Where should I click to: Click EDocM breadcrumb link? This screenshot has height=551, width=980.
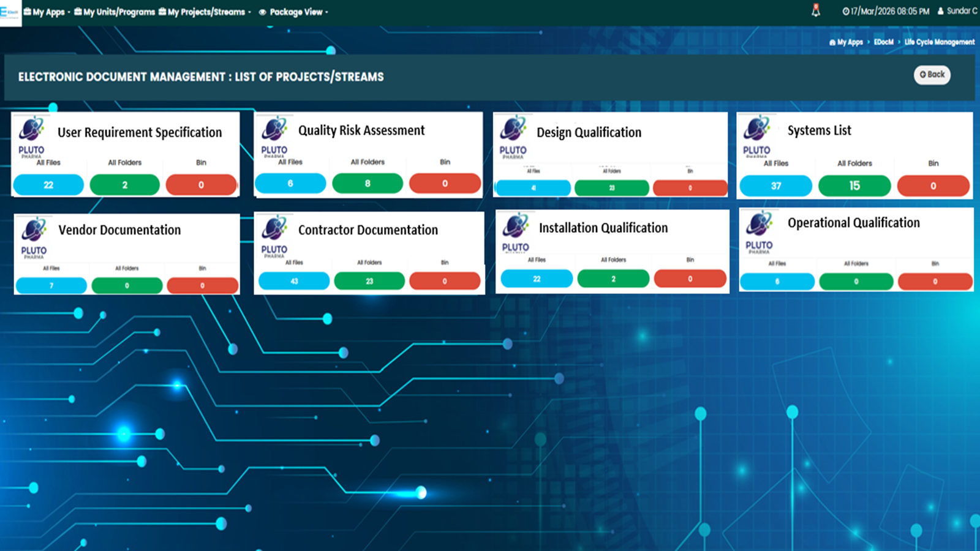click(x=883, y=42)
